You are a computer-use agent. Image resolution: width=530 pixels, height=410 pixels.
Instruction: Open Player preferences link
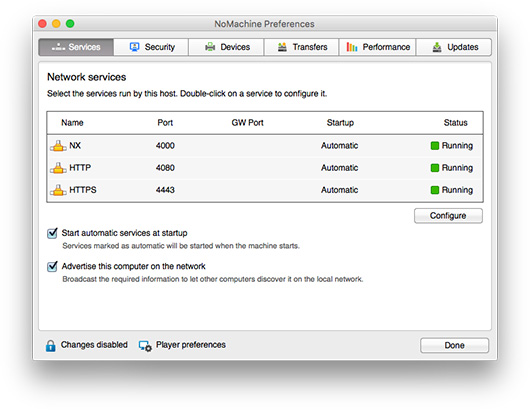191,345
